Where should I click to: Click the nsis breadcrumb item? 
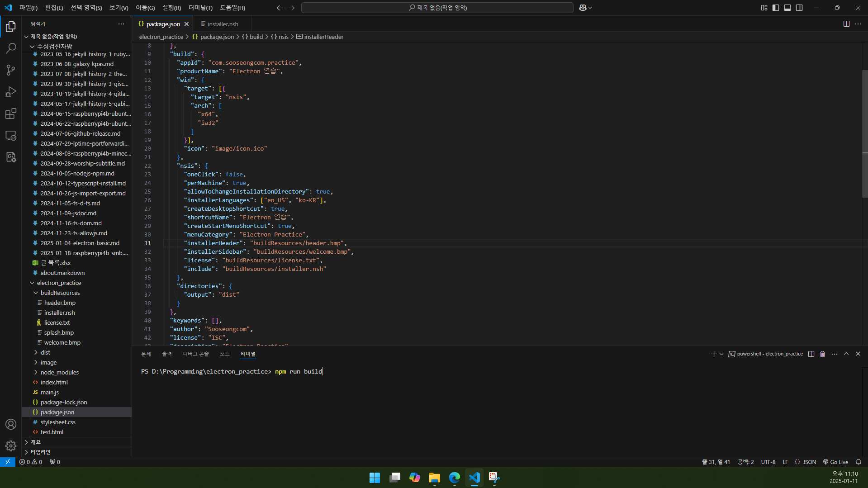[x=280, y=37]
